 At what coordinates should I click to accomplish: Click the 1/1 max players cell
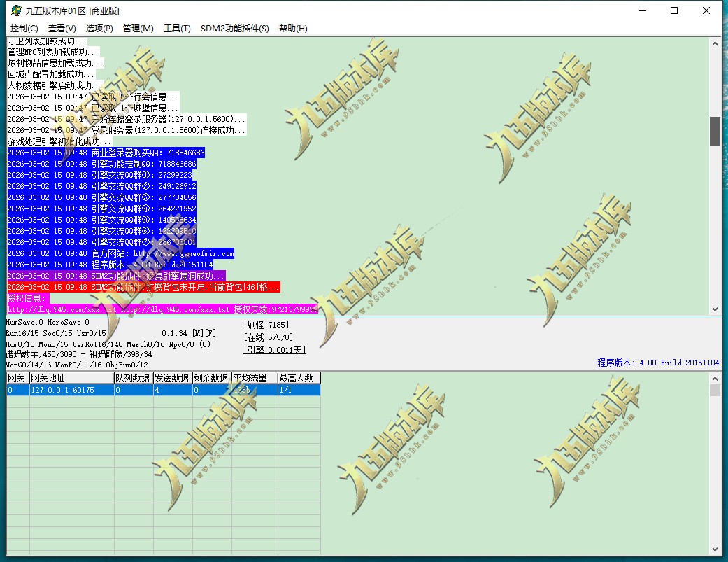pyautogui.click(x=299, y=390)
